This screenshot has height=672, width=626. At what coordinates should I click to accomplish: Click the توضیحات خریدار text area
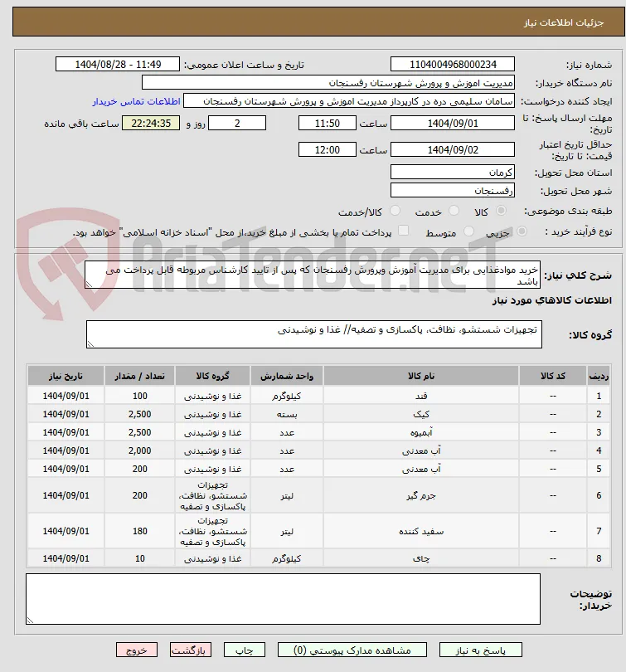pyautogui.click(x=283, y=599)
